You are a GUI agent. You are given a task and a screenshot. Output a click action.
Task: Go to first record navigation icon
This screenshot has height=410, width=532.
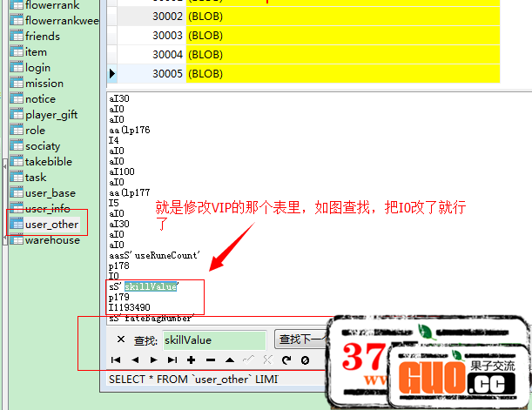[116, 360]
